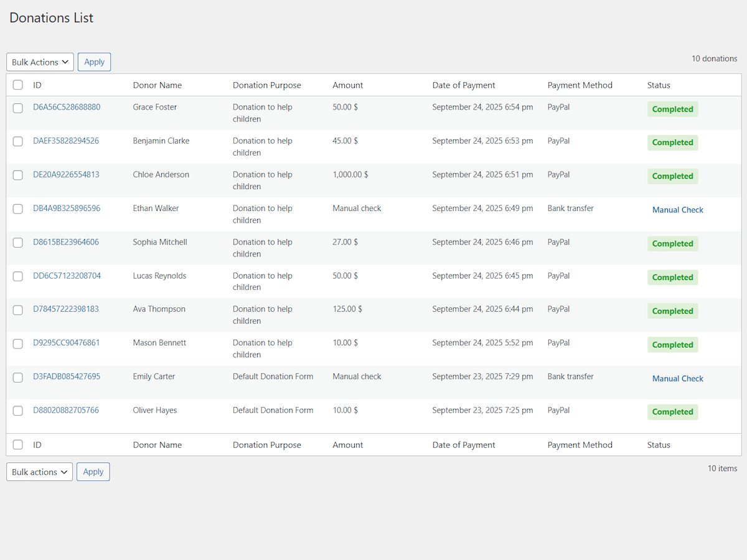This screenshot has height=560, width=747.
Task: Click the Completed badge on Sophia Mitchell's row
Action: pyautogui.click(x=672, y=243)
